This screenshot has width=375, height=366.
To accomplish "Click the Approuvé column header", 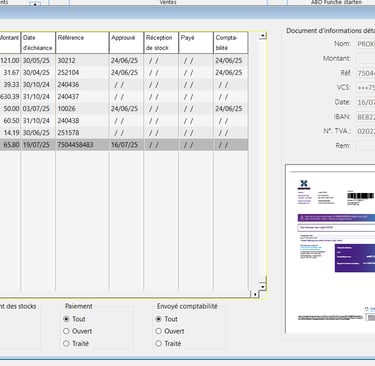I will pyautogui.click(x=126, y=43).
